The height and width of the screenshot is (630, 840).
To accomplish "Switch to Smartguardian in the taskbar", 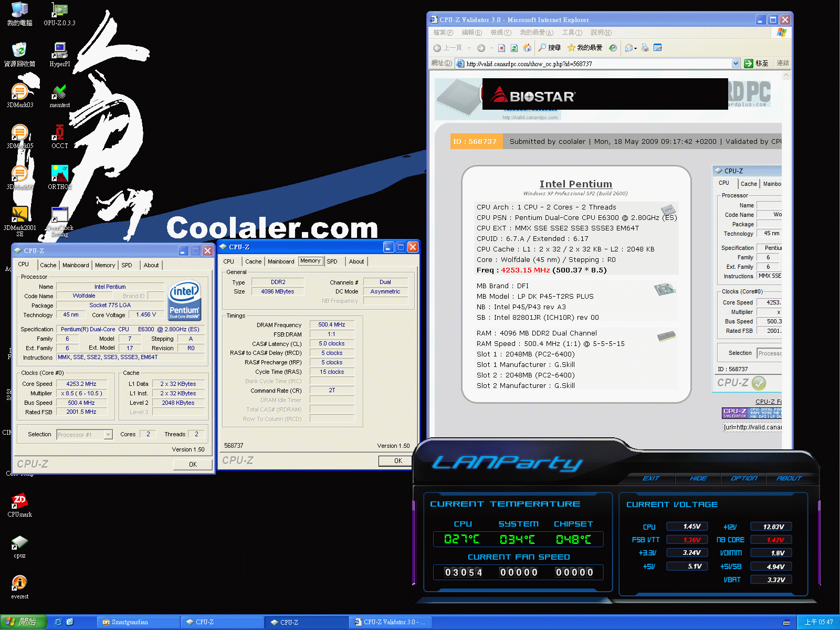I will [138, 622].
